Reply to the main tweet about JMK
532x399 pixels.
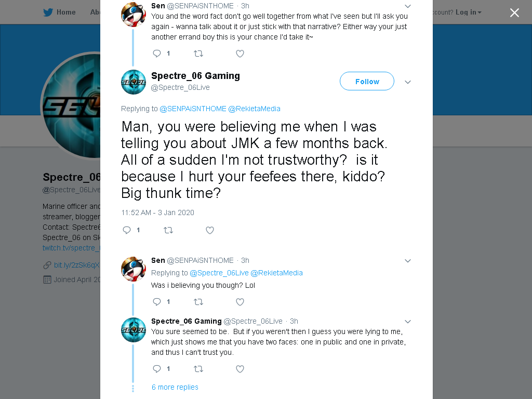point(127,230)
